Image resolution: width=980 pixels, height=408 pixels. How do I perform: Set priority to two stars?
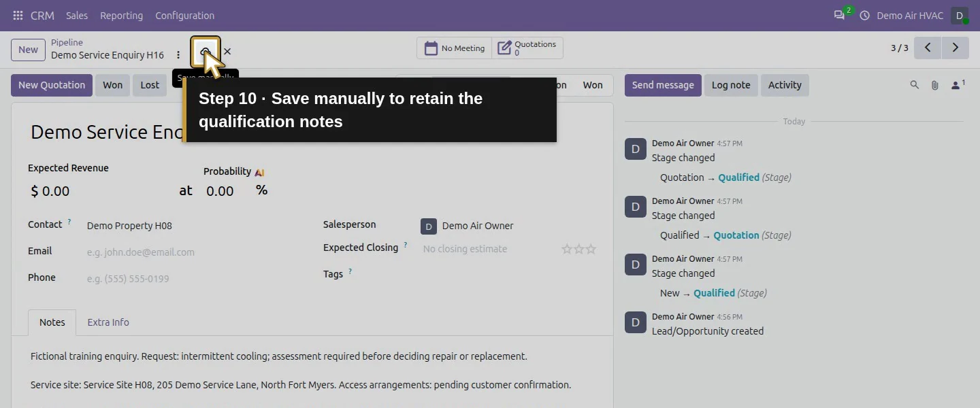(579, 249)
